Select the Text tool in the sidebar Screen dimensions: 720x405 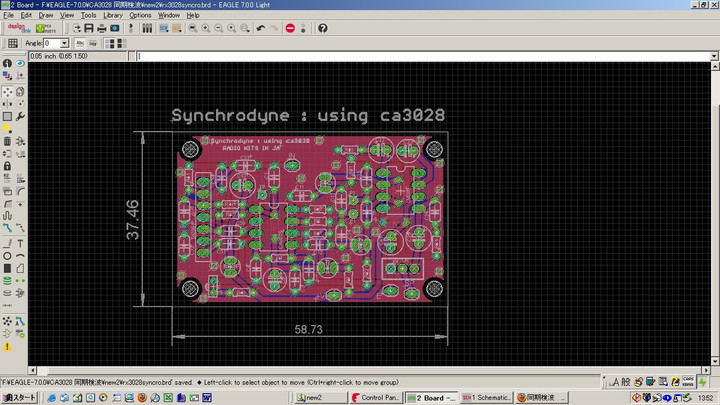[x=21, y=243]
